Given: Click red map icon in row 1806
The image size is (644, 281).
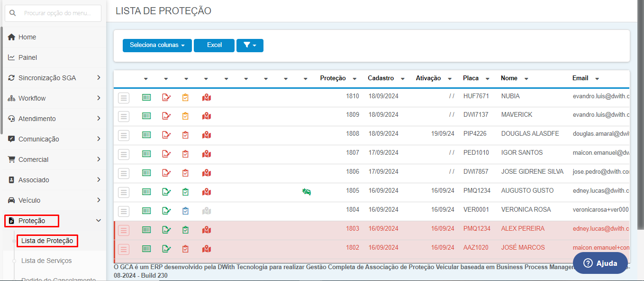Looking at the screenshot, I should point(206,173).
